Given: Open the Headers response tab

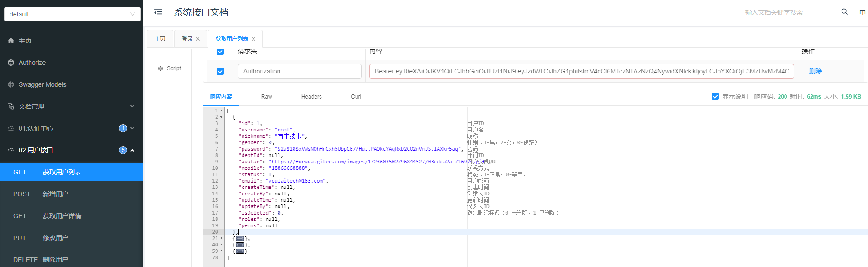Looking at the screenshot, I should coord(311,97).
